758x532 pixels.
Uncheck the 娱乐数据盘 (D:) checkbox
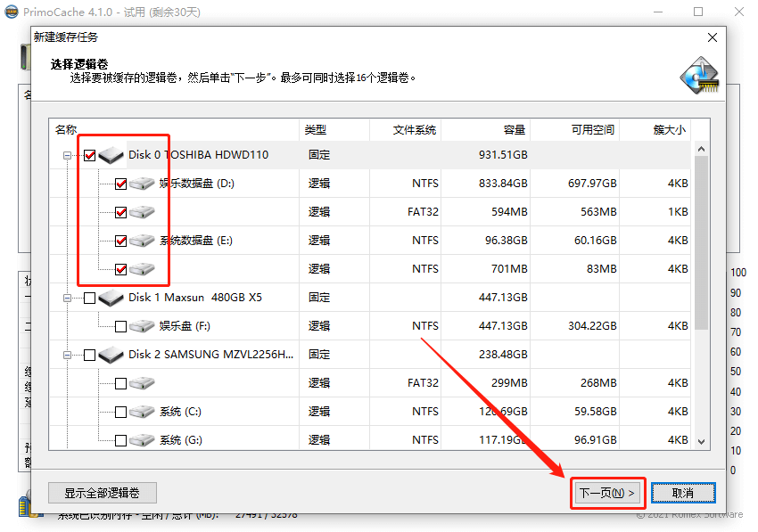click(x=119, y=183)
